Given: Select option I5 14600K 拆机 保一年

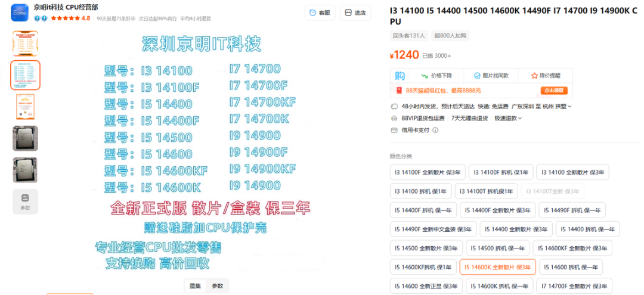Looking at the screenshot, I should pos(500,285).
